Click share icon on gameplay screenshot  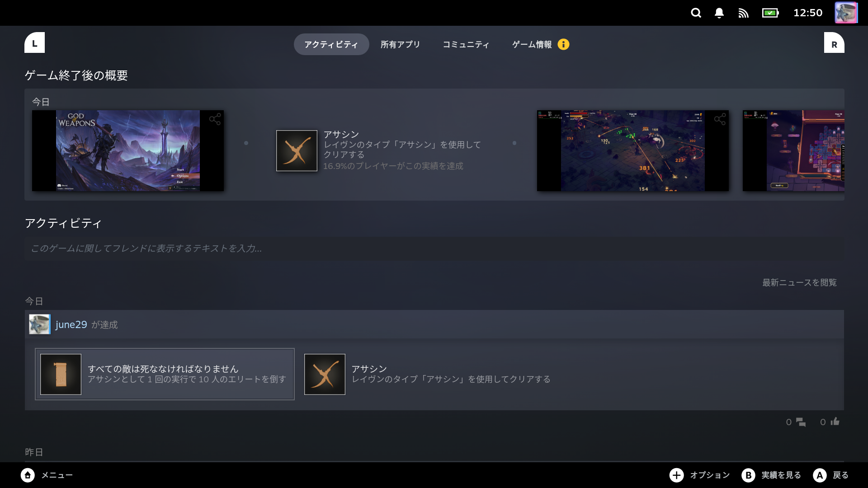pos(720,119)
